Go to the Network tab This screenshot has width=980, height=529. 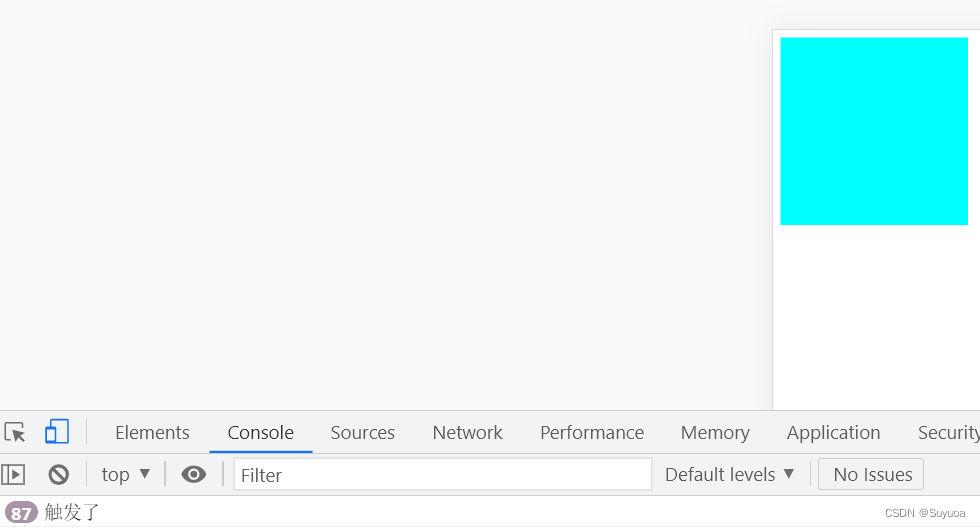pos(467,433)
